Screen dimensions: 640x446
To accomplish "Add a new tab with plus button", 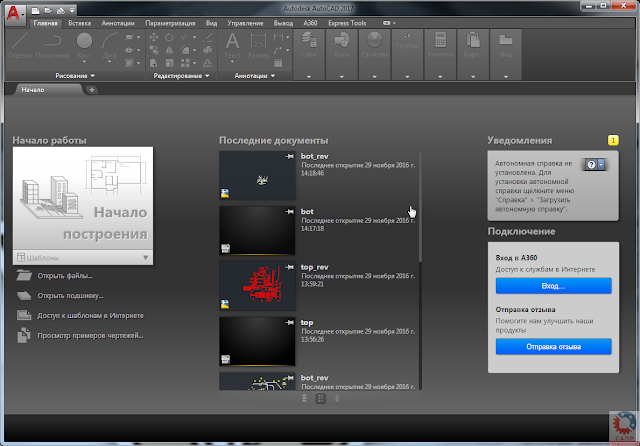I will [x=92, y=90].
